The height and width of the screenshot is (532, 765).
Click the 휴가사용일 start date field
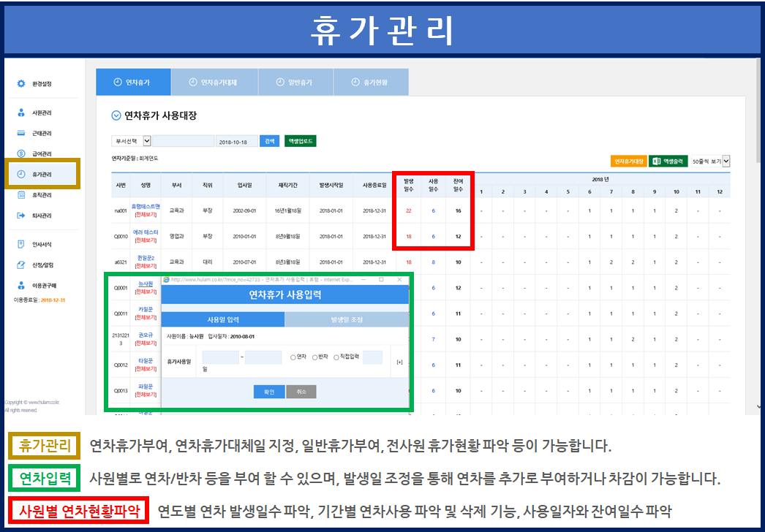(221, 357)
